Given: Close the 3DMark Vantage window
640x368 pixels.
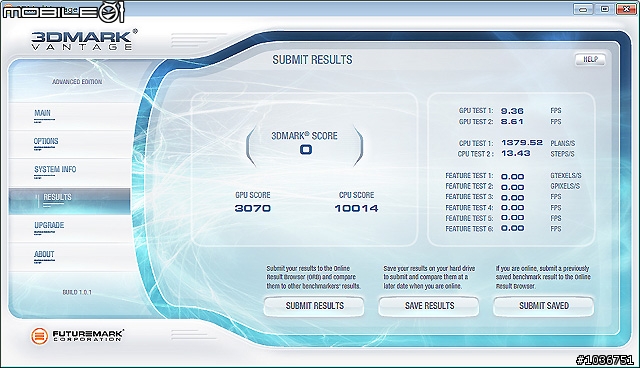Looking at the screenshot, I should (626, 9).
